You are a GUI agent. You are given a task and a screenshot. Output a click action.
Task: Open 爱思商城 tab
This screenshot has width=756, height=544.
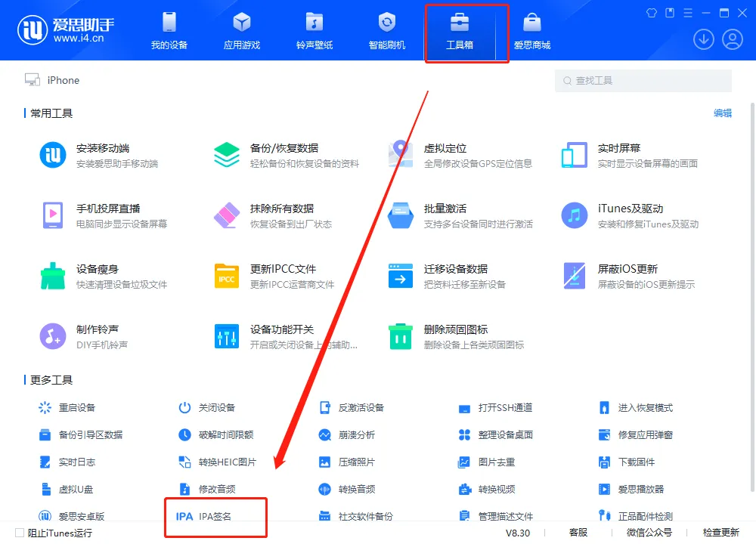pyautogui.click(x=531, y=31)
